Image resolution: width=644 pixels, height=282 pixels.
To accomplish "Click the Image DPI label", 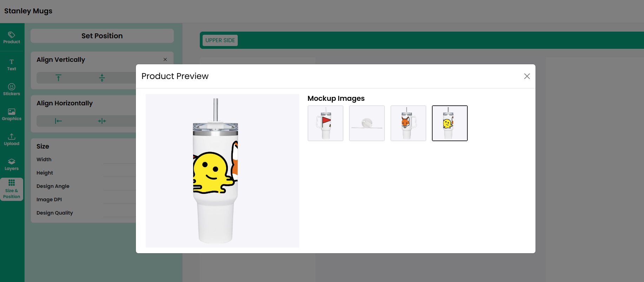I will pos(49,199).
